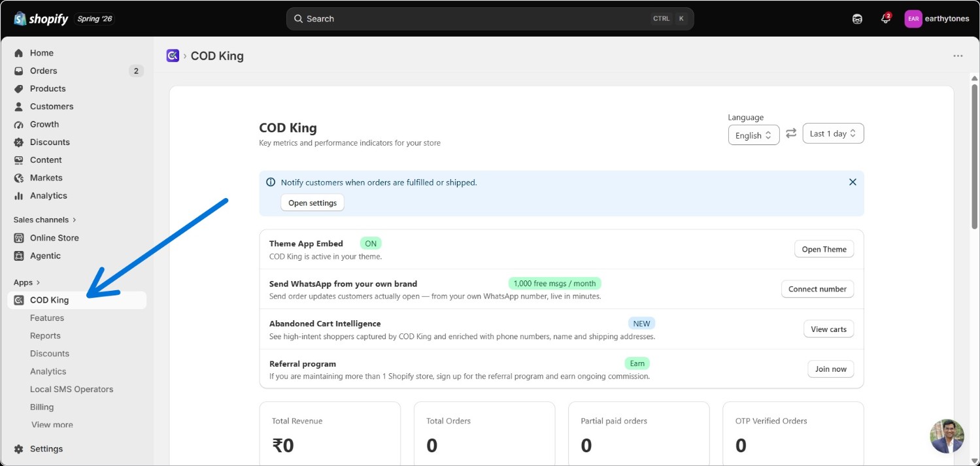Click the COD King icon in breadcrumb header
This screenshot has height=466, width=980.
(x=173, y=56)
